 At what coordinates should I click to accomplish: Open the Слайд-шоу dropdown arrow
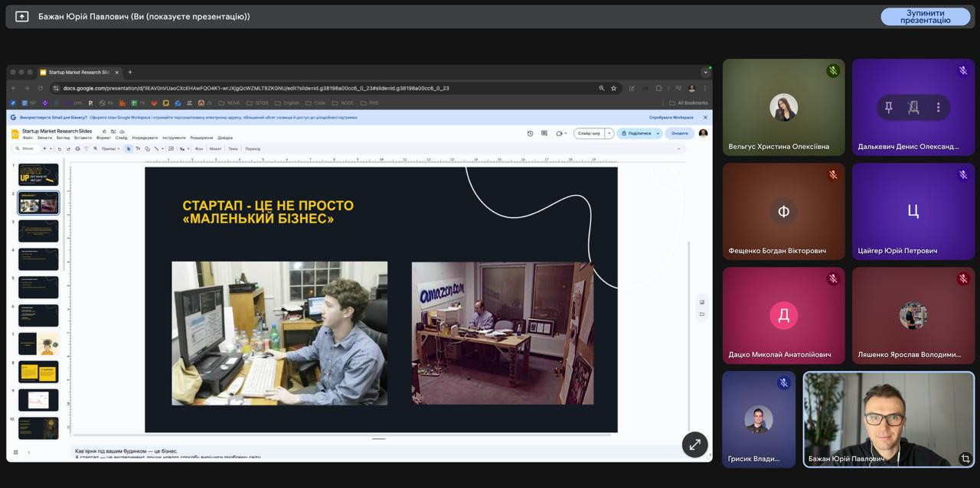click(609, 133)
